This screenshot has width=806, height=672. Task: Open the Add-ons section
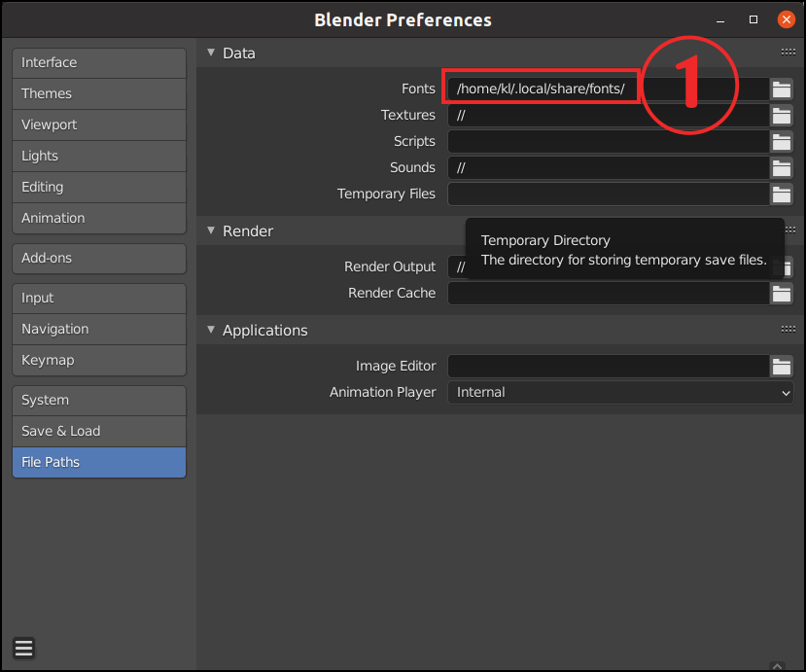(99, 258)
